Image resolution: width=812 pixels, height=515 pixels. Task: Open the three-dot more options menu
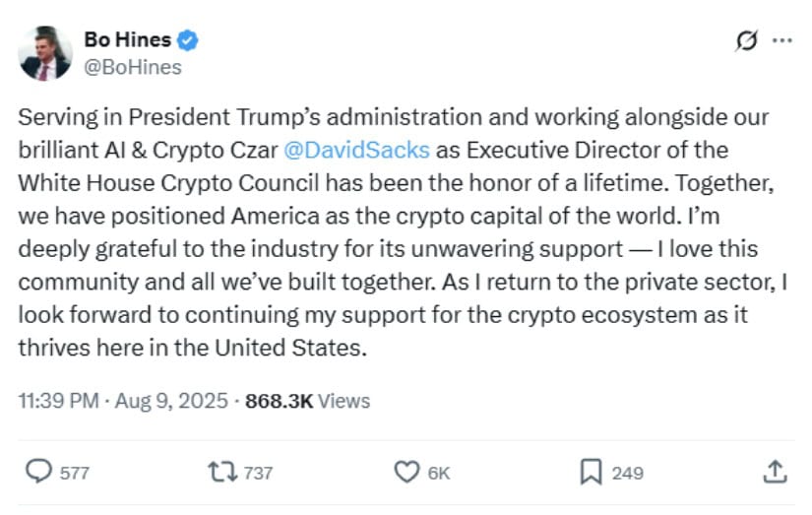(x=781, y=40)
